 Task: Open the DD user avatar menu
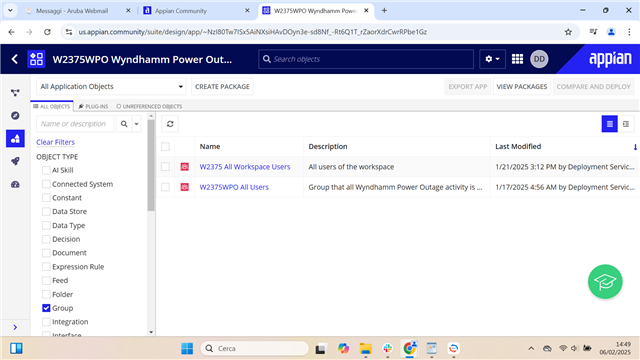(539, 59)
